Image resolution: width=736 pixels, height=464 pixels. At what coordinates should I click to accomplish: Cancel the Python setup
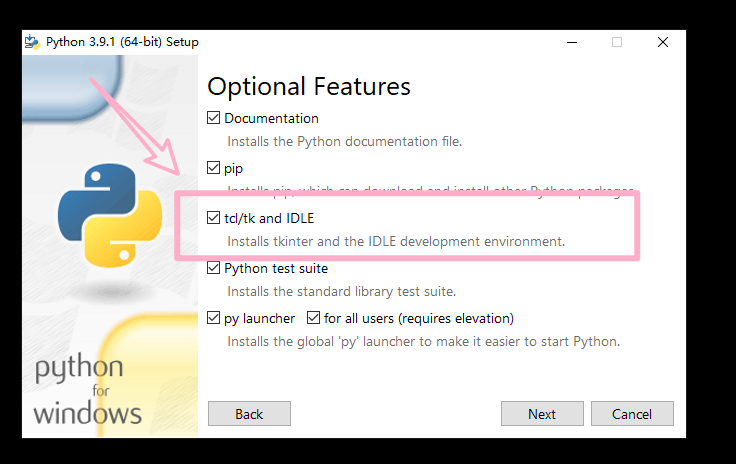[632, 414]
